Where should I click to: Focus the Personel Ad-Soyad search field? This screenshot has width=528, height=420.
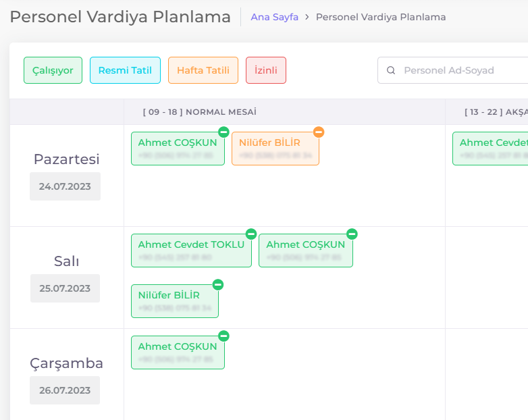452,70
